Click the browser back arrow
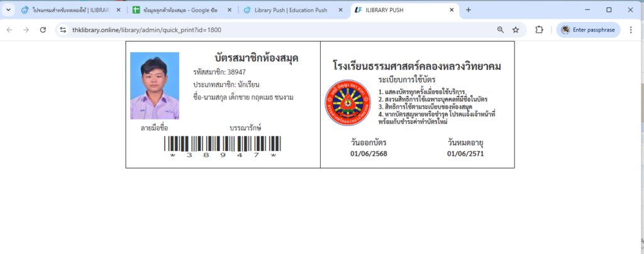Image resolution: width=644 pixels, height=254 pixels. [9, 30]
